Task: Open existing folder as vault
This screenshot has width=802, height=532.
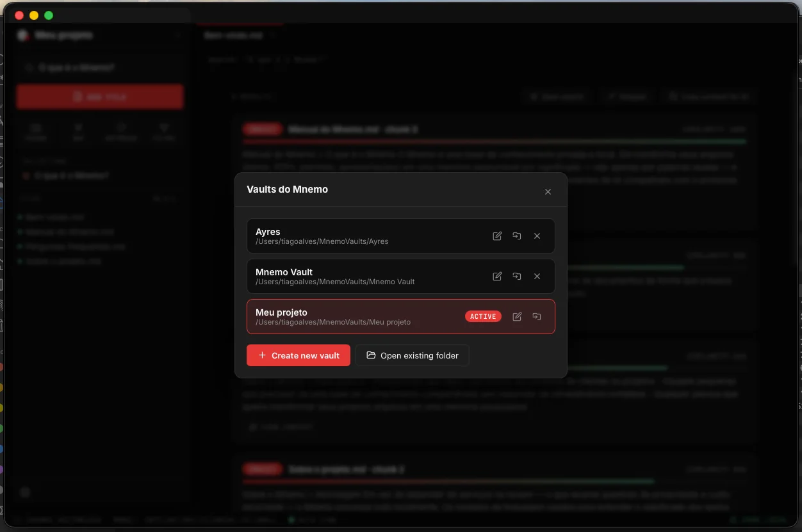Action: pyautogui.click(x=413, y=355)
